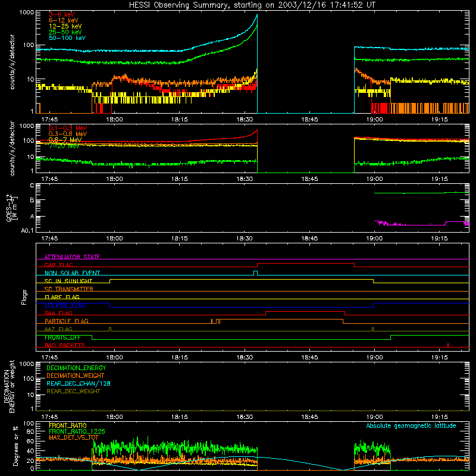The height and width of the screenshot is (476, 476).
Task: Select the ATTENUATOR_STATE flag label
Action: [x=72, y=257]
